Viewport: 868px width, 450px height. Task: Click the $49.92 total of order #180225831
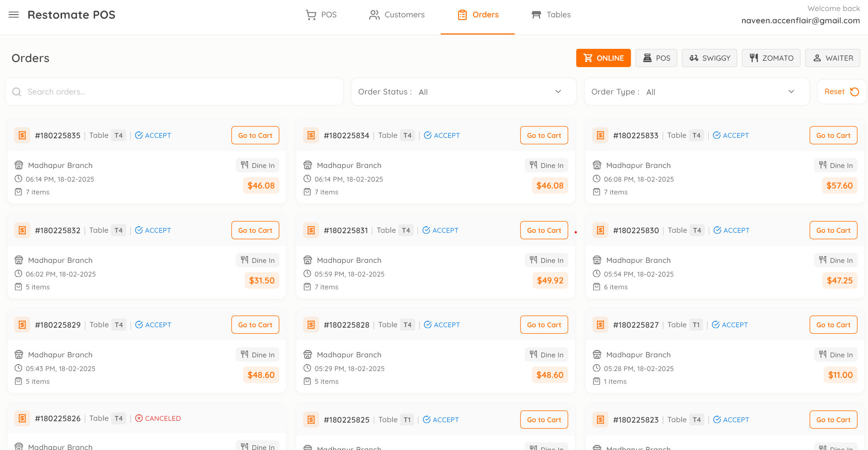coord(550,281)
